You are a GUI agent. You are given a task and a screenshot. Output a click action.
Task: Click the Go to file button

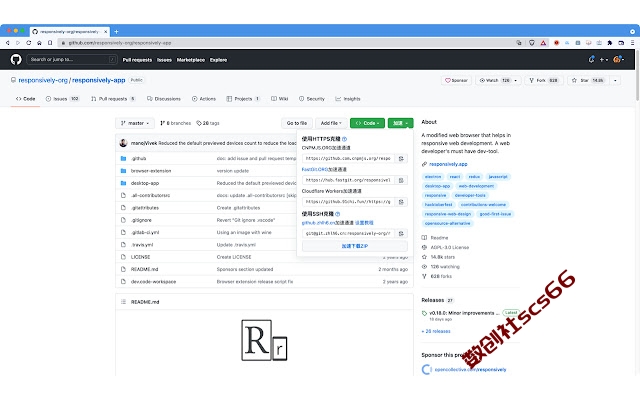coord(297,123)
